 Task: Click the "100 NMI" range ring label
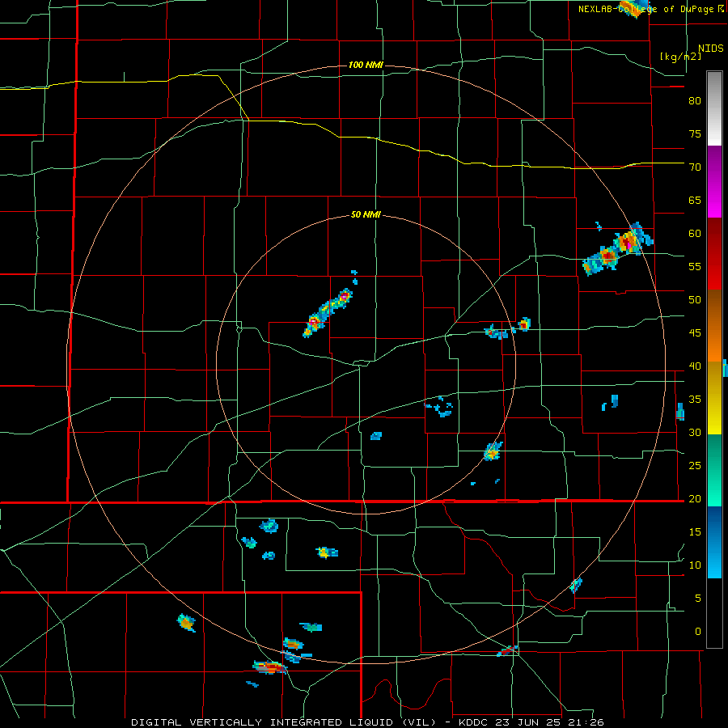point(366,65)
